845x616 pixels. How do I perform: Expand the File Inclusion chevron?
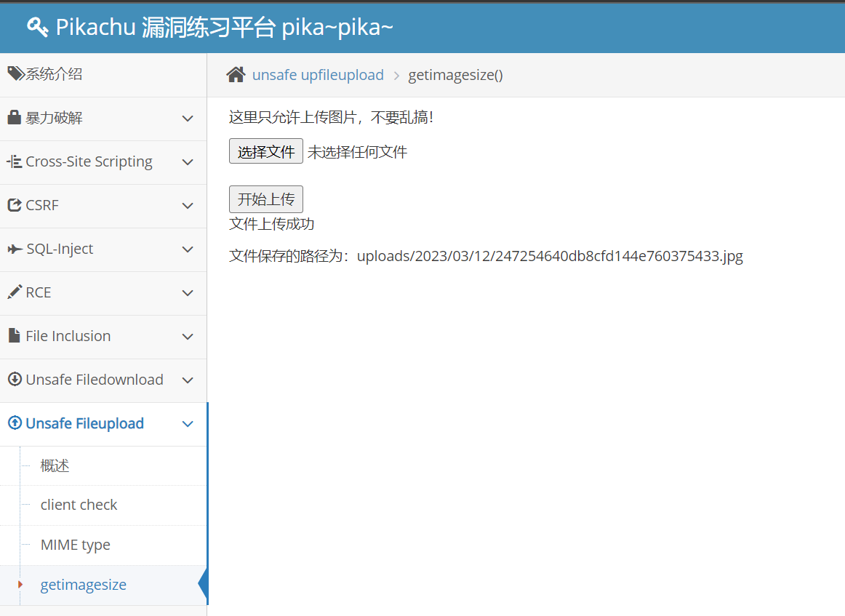click(x=188, y=337)
